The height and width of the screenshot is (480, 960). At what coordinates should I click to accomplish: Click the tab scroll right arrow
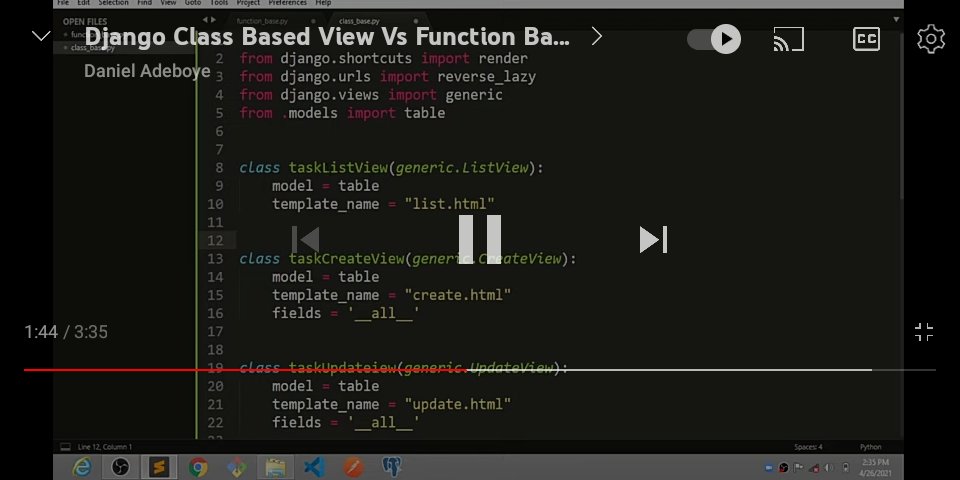(x=213, y=20)
